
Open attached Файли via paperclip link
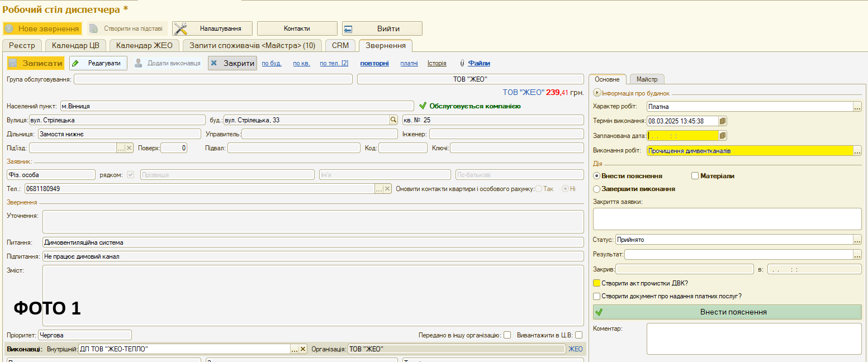point(478,63)
